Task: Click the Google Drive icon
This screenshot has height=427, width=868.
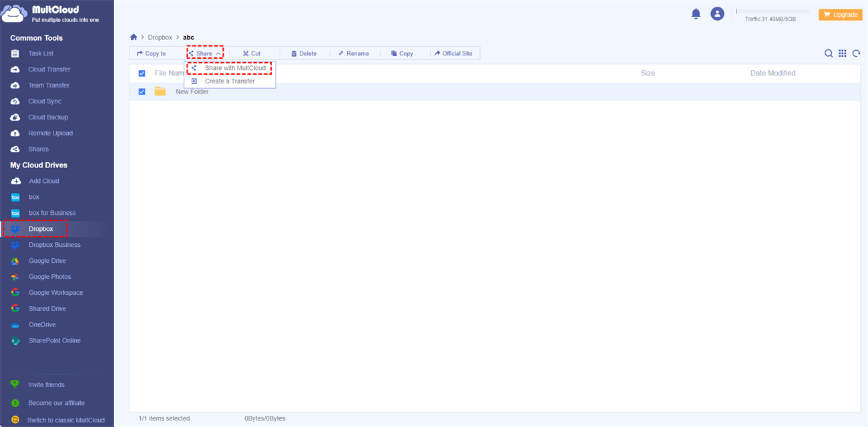Action: pyautogui.click(x=15, y=261)
